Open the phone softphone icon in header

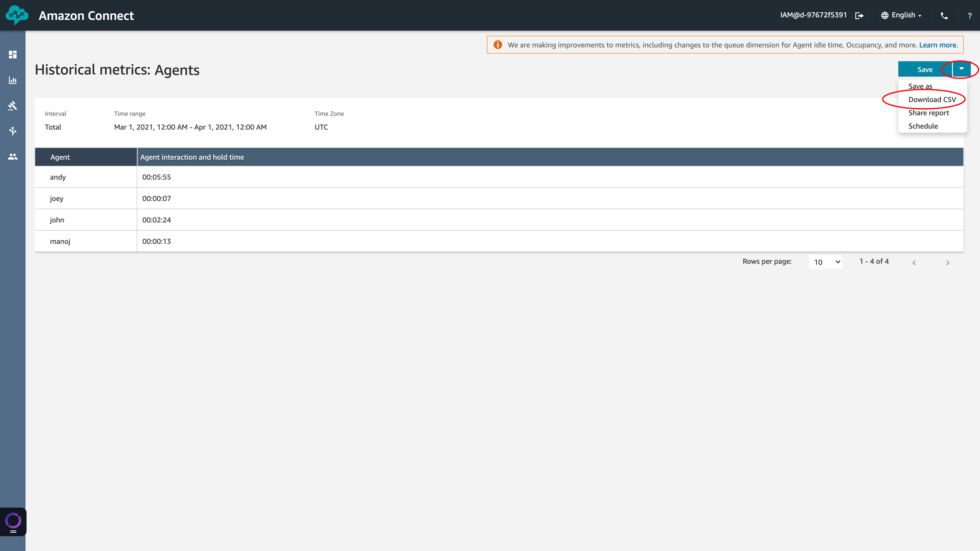point(944,16)
